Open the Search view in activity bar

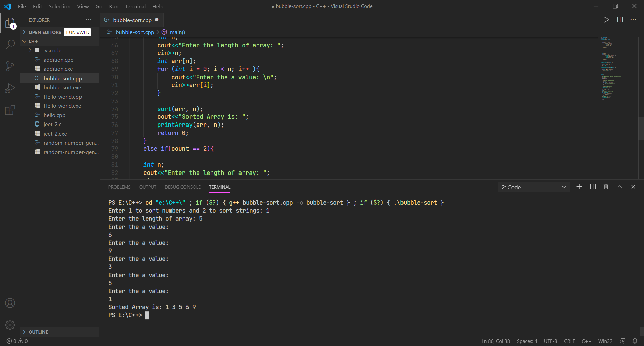tap(10, 45)
